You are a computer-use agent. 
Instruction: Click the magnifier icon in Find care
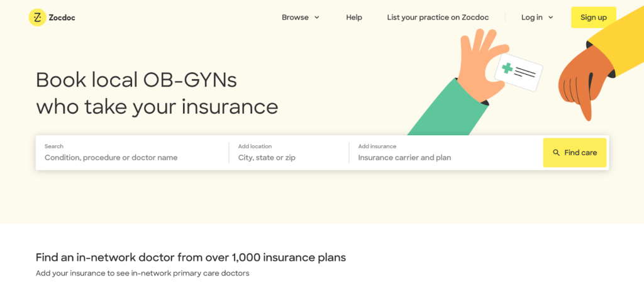(556, 153)
